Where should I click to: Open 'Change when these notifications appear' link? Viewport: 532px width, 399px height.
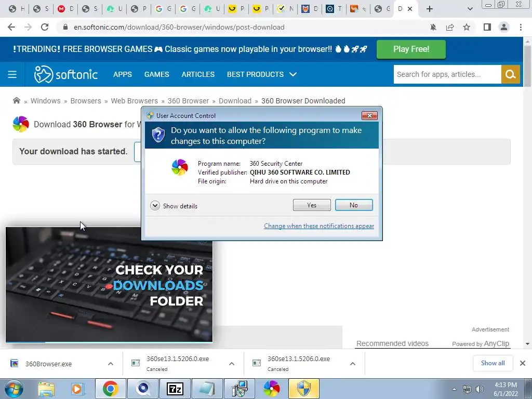tap(319, 226)
